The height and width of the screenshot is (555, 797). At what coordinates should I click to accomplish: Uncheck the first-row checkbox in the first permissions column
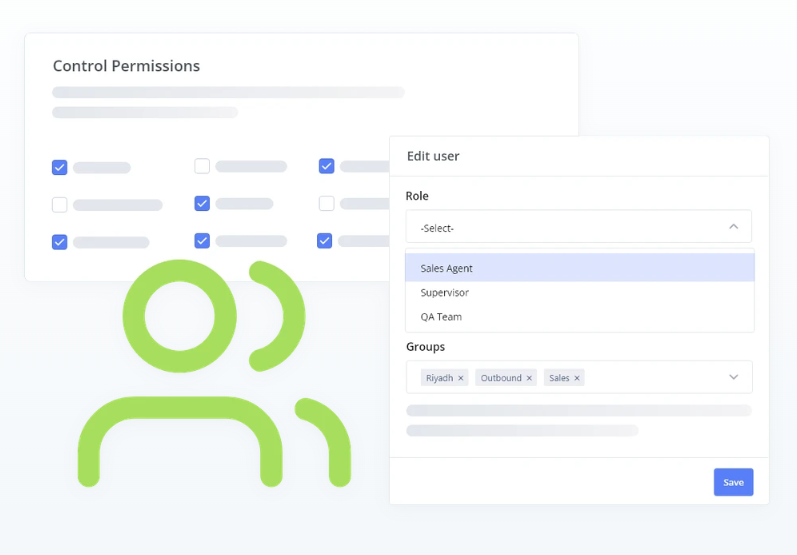[59, 167]
